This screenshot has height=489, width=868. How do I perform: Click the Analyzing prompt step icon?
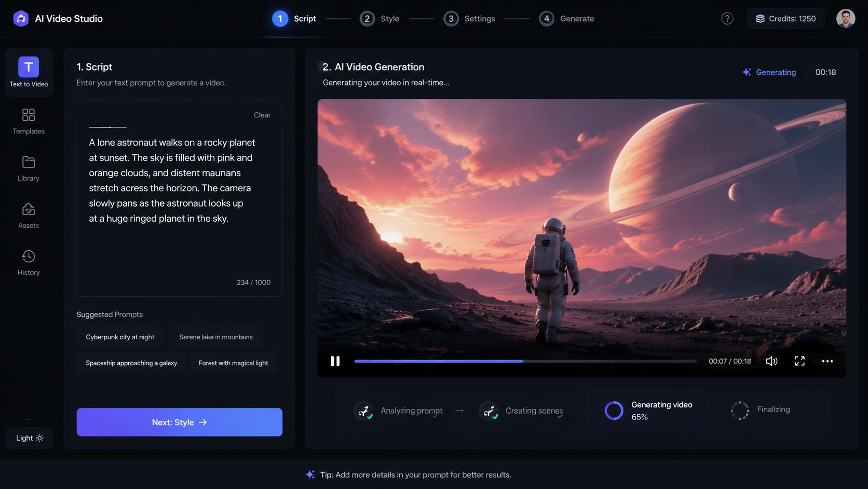click(x=364, y=411)
